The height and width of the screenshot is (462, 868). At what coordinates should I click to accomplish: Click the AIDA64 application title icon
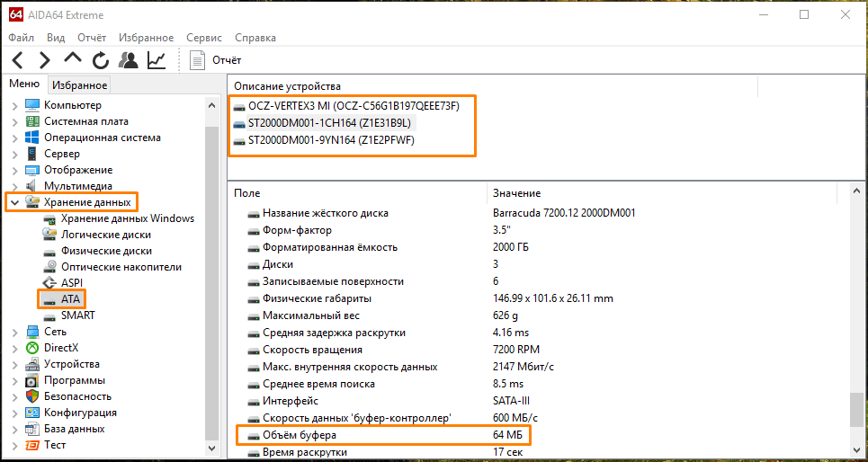[x=16, y=15]
